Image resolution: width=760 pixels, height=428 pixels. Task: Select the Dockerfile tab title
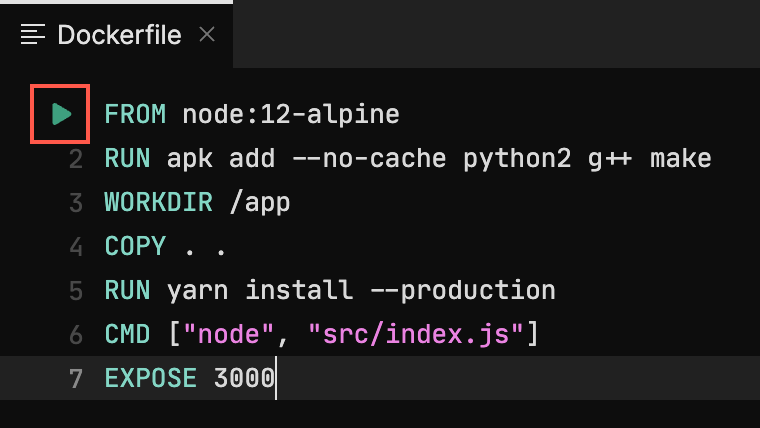coord(119,35)
